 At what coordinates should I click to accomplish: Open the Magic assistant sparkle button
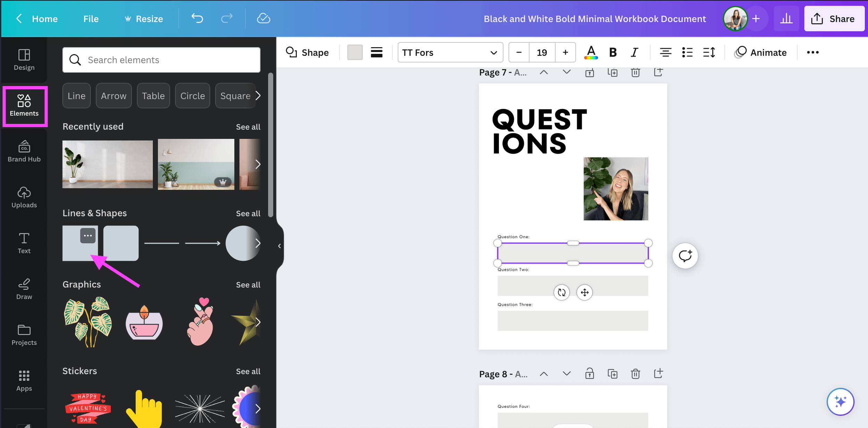(840, 402)
